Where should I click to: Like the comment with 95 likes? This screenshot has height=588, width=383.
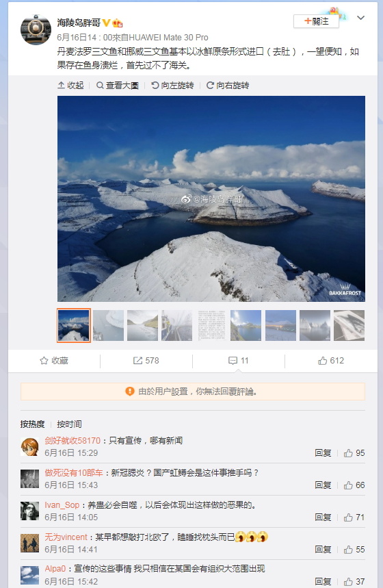point(348,453)
